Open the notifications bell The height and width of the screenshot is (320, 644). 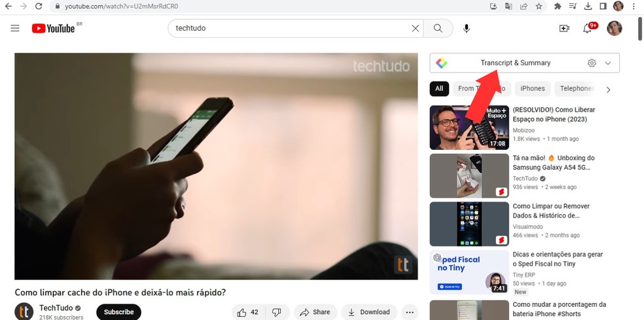pos(587,28)
